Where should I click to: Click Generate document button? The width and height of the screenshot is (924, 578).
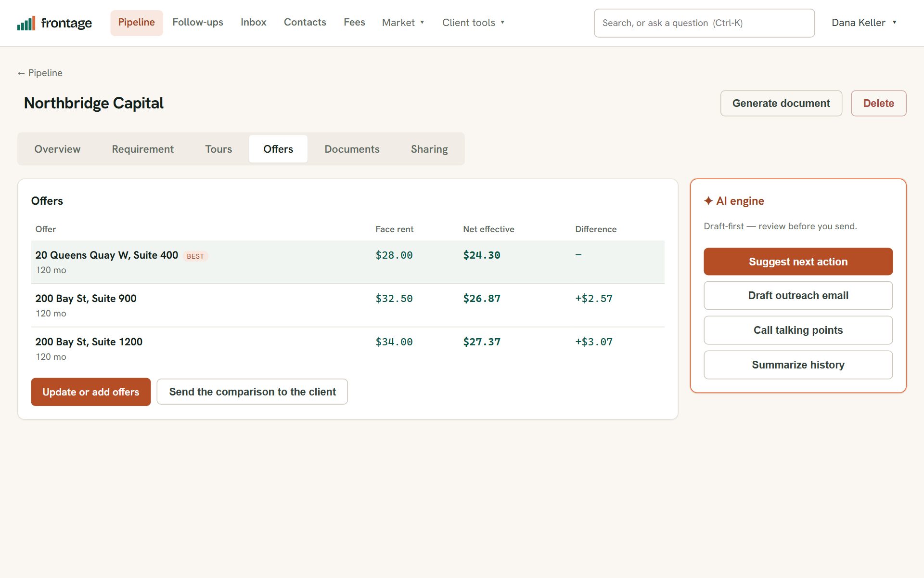pyautogui.click(x=781, y=103)
